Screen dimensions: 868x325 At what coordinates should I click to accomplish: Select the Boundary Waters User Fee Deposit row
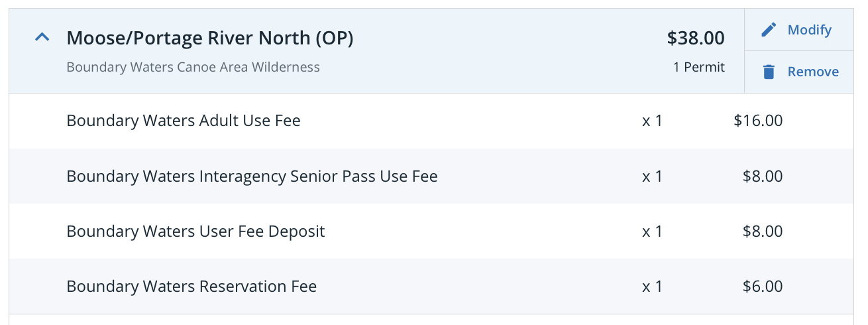pos(431,231)
